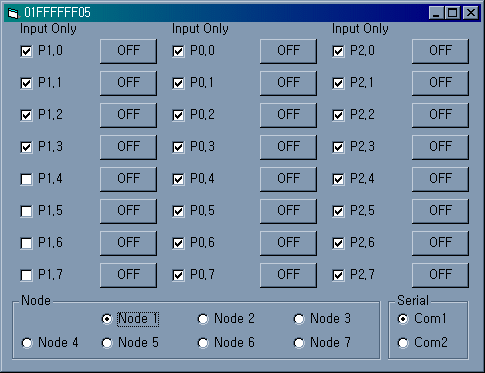Check the P1,7 checkbox
This screenshot has width=485, height=373.
[26, 275]
